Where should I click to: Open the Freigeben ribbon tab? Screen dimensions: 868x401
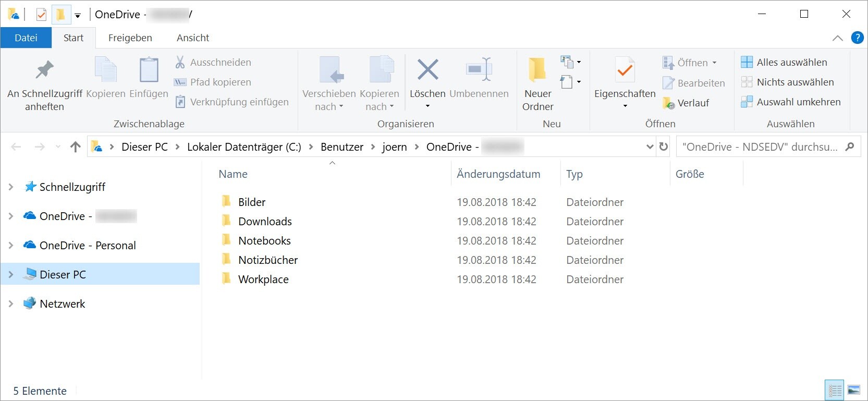pyautogui.click(x=130, y=38)
